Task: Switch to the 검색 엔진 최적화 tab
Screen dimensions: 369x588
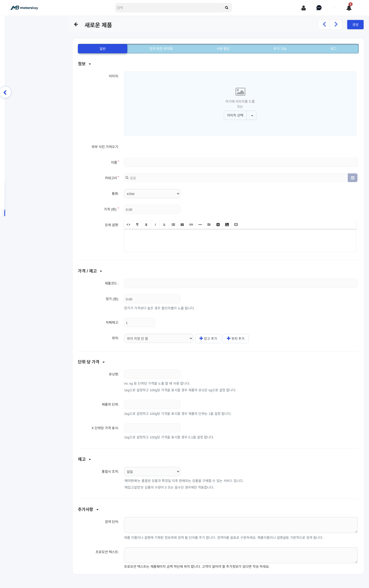Action: click(x=161, y=49)
